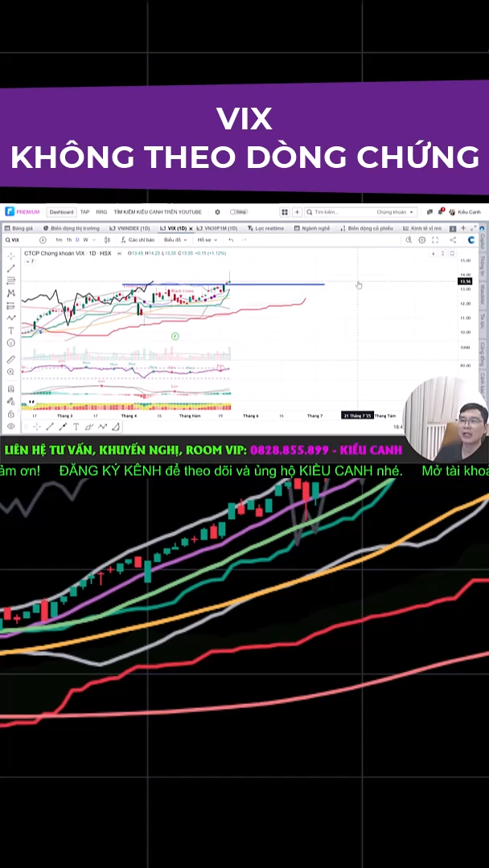This screenshot has height=868, width=489.
Task: Select the triangle shape tool in favorites toolbar
Action: (x=116, y=427)
